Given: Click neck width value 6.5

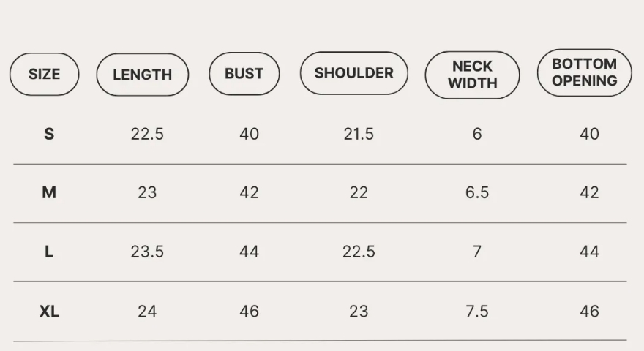Looking at the screenshot, I should coord(477,192).
